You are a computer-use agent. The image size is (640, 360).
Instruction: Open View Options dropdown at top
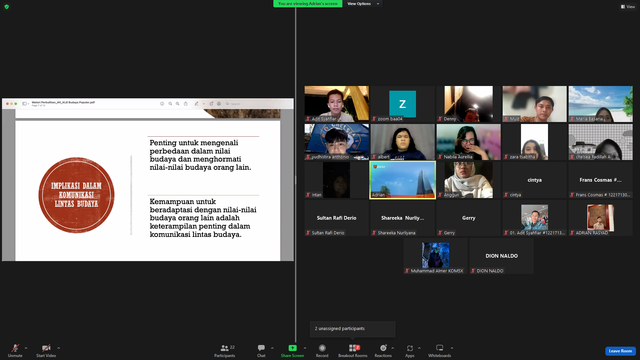point(363,4)
